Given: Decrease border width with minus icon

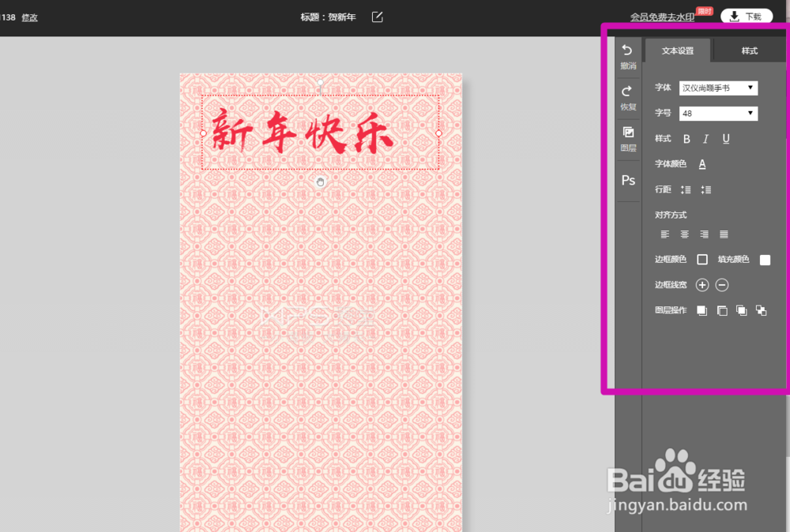Looking at the screenshot, I should click(x=722, y=285).
